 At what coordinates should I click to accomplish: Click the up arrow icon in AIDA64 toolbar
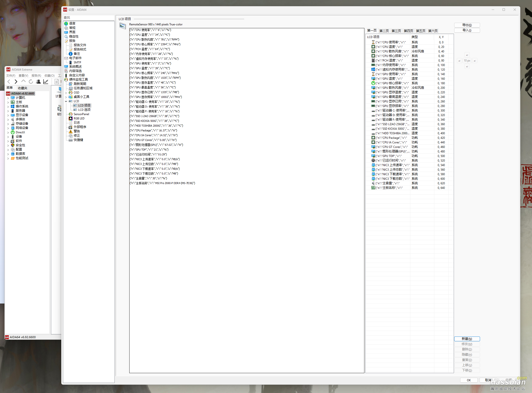click(x=23, y=81)
